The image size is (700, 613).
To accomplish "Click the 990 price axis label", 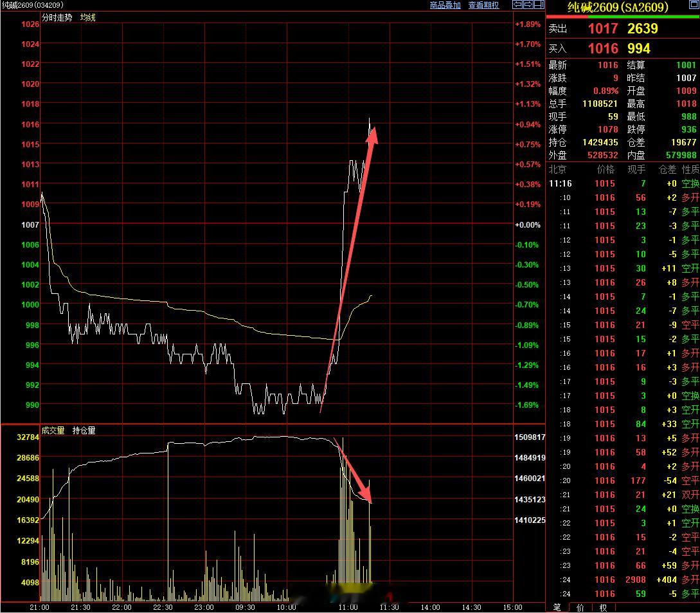I will pos(33,405).
